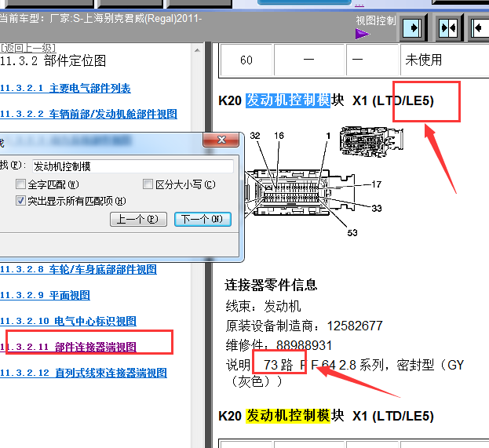The height and width of the screenshot is (448, 489).
Task: Click the 当前车型 vehicle model label
Action: click(x=100, y=18)
